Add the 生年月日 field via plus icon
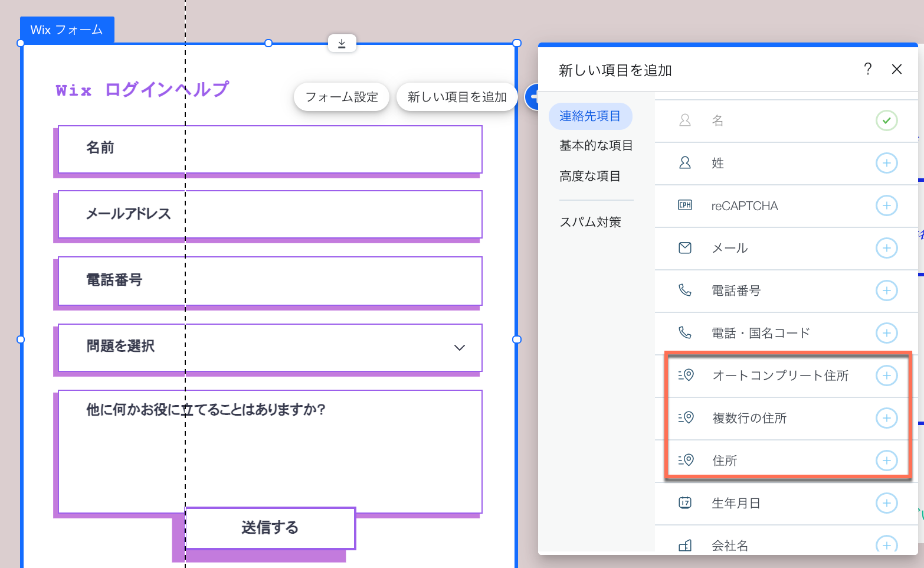Screen dimensions: 924x568 [x=886, y=503]
